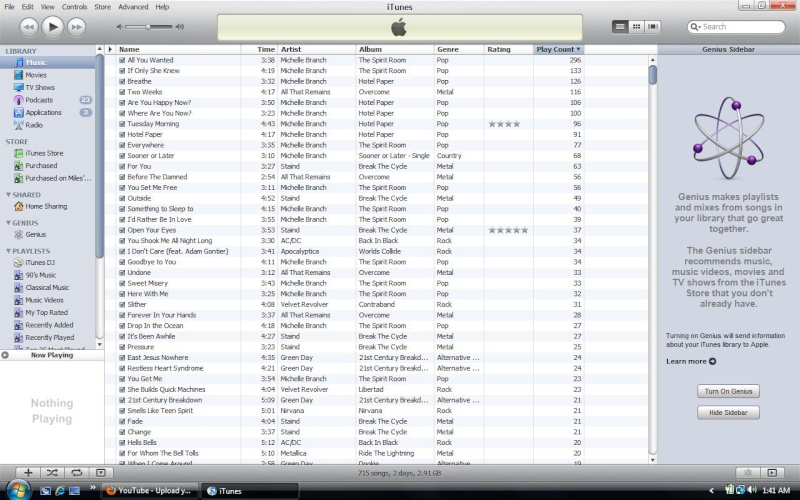
Task: Uncheck the song Open Your Eyes
Action: (122, 230)
